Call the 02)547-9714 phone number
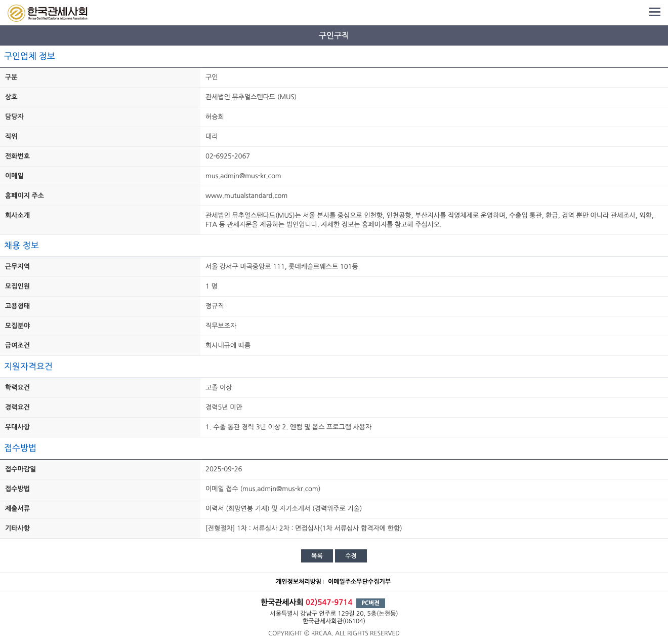This screenshot has width=668, height=644. coord(329,602)
